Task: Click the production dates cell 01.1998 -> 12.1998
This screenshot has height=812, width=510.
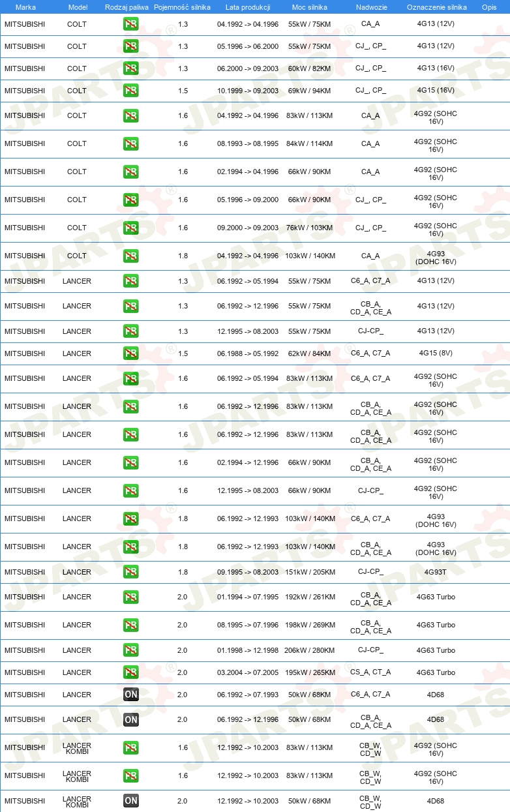Action: coord(248,650)
